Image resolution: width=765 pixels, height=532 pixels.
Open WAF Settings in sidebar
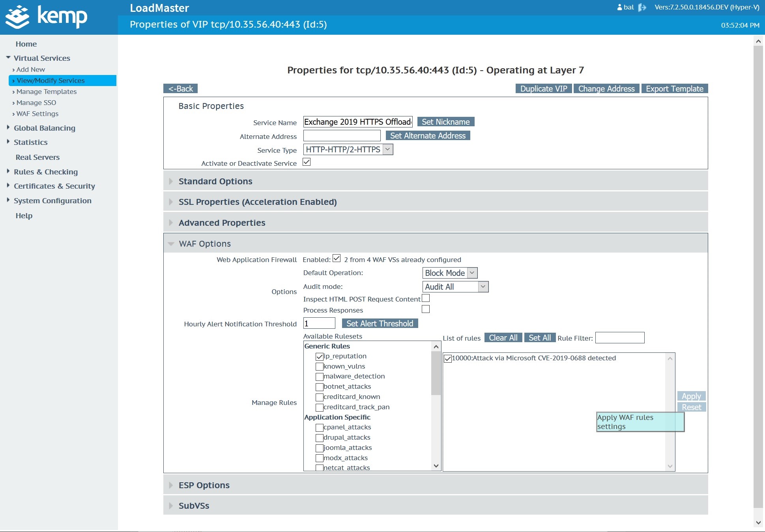37,114
